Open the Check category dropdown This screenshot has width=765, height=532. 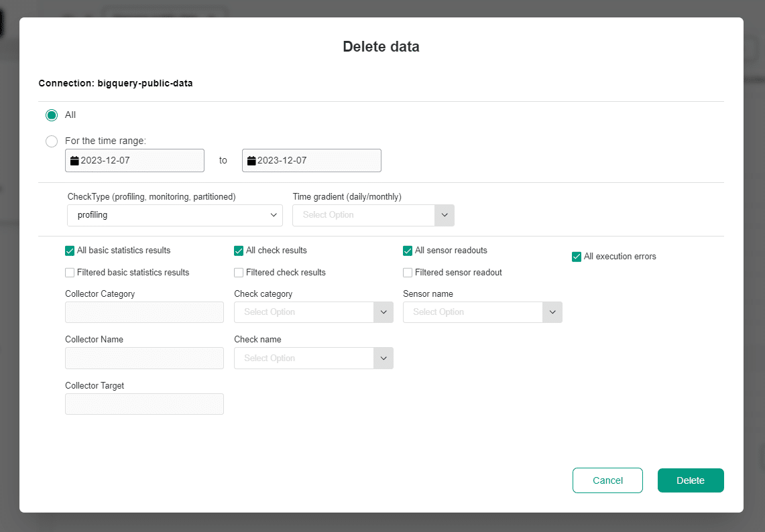(x=383, y=312)
